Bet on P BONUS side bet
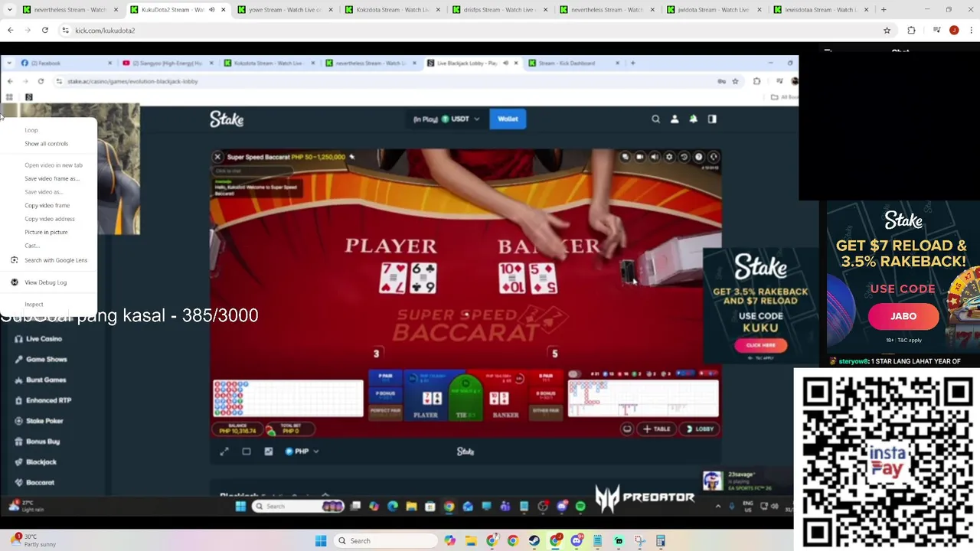The image size is (980, 551). [385, 396]
